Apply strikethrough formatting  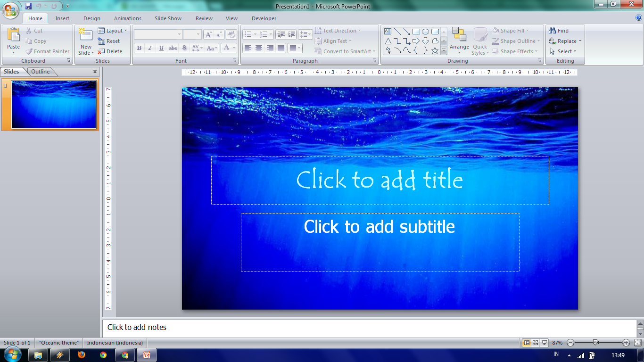point(173,48)
